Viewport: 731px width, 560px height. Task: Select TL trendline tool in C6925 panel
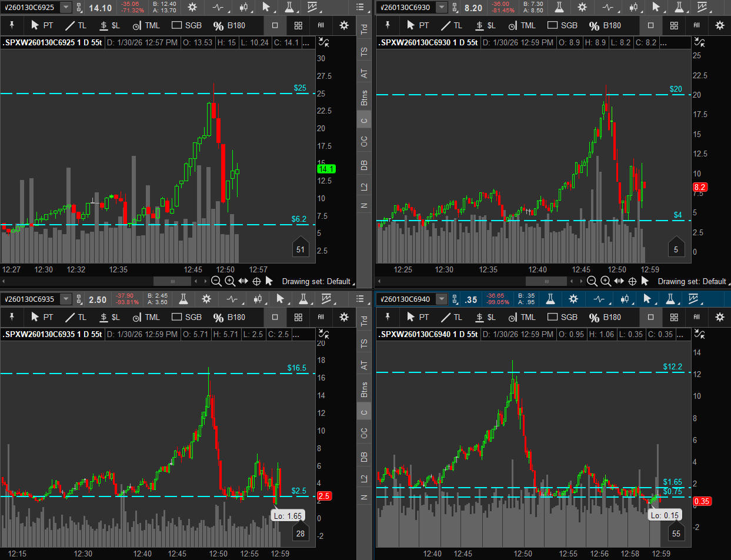75,26
